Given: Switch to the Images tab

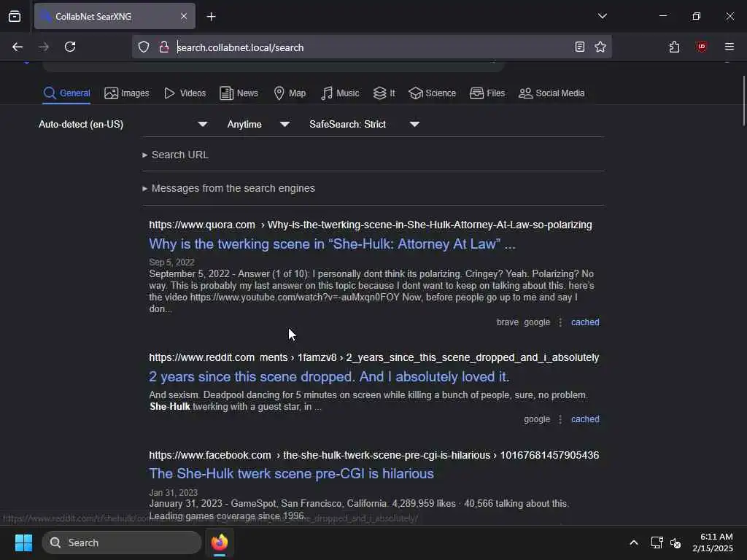Looking at the screenshot, I should (x=127, y=93).
